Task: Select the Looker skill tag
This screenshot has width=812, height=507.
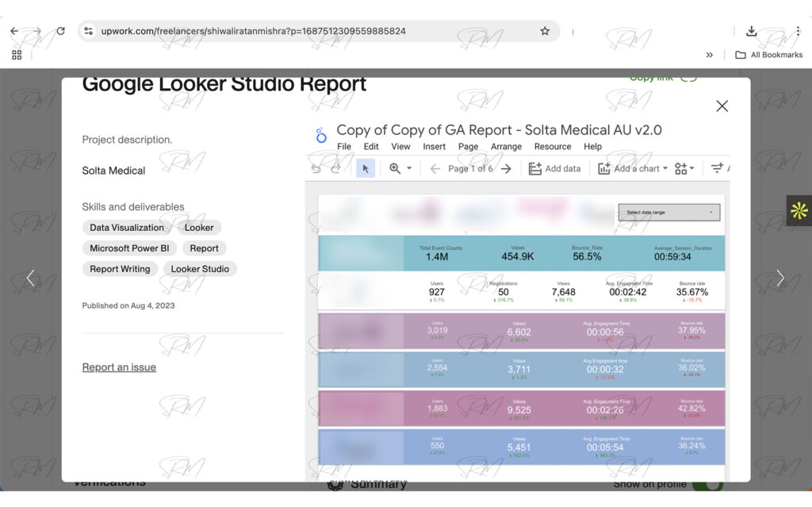Action: click(x=199, y=228)
